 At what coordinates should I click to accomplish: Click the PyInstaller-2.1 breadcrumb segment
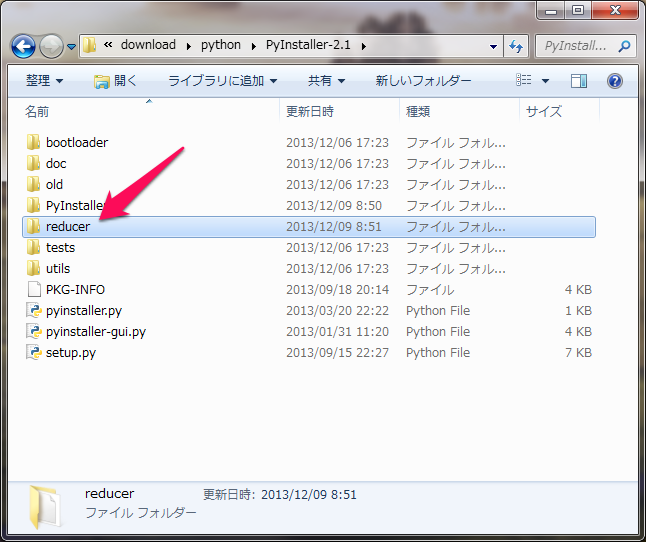(x=308, y=44)
